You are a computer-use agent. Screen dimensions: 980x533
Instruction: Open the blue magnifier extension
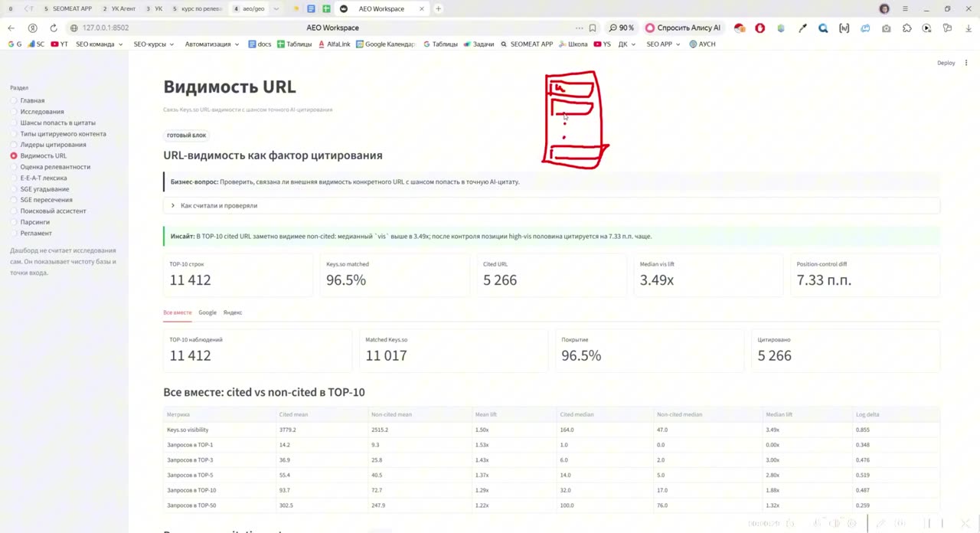(823, 28)
